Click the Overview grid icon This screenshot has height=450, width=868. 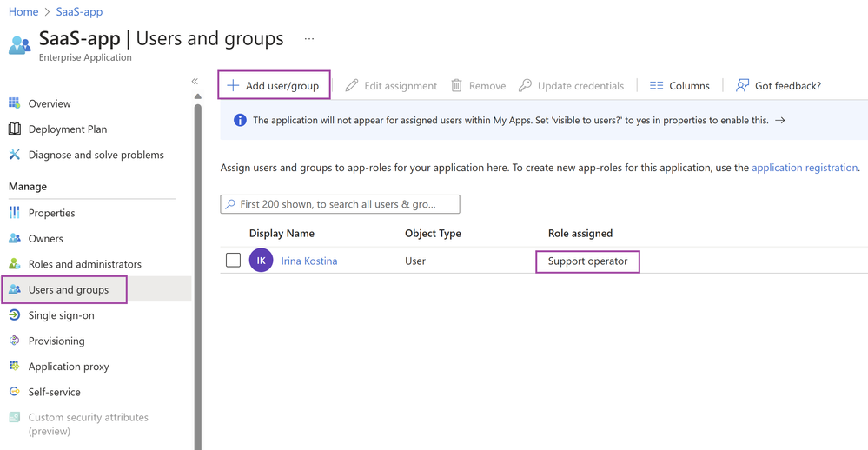[x=15, y=103]
